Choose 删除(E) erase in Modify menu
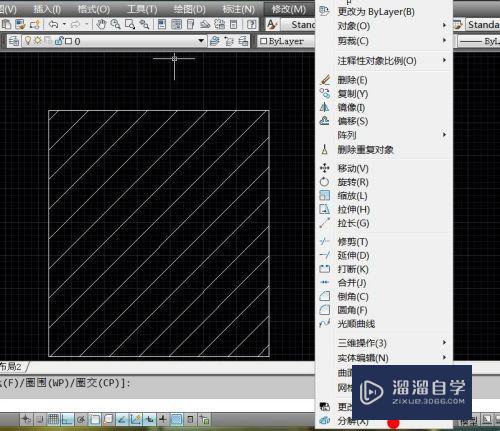 point(383,80)
